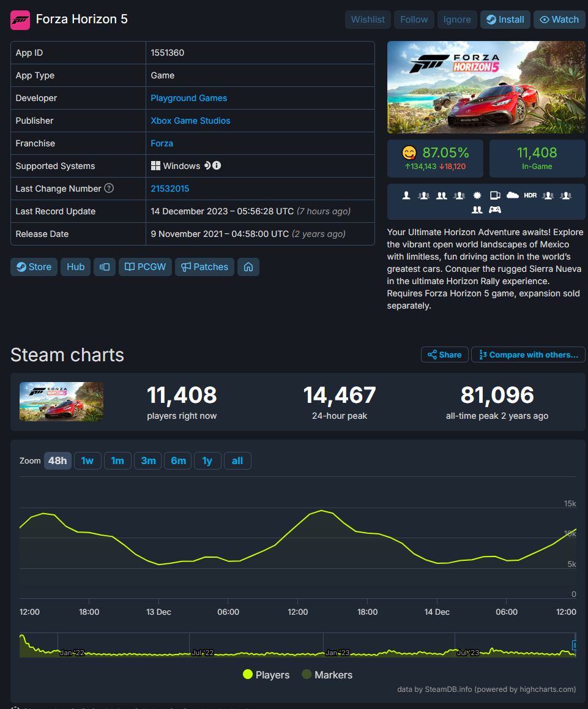Switch chart zoom to 1w
588x709 pixels.
click(x=87, y=461)
